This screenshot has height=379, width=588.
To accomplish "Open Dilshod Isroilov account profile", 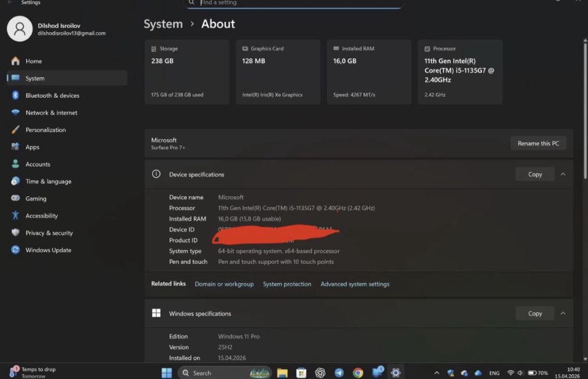I will [x=56, y=29].
